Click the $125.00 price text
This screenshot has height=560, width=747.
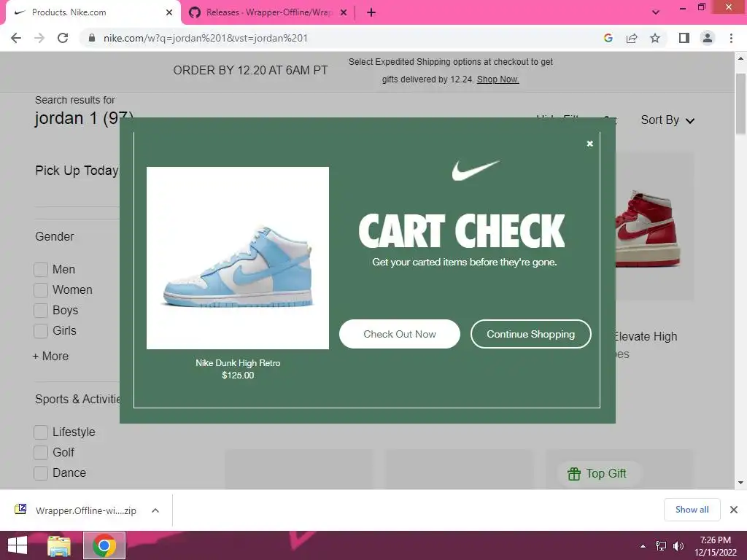(x=238, y=376)
